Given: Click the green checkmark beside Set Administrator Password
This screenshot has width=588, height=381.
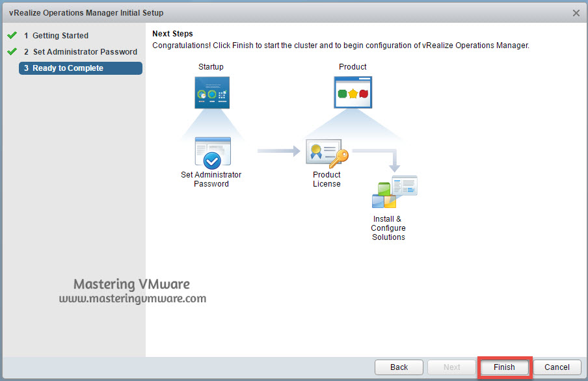Looking at the screenshot, I should (12, 51).
